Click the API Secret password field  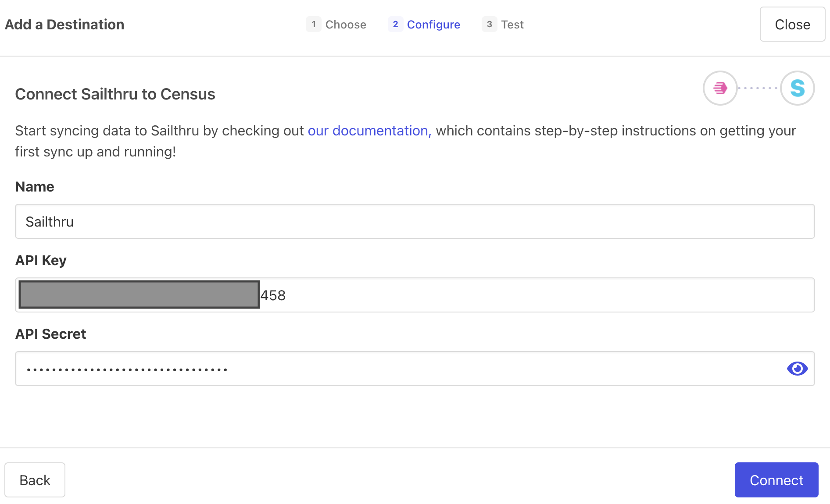395,369
